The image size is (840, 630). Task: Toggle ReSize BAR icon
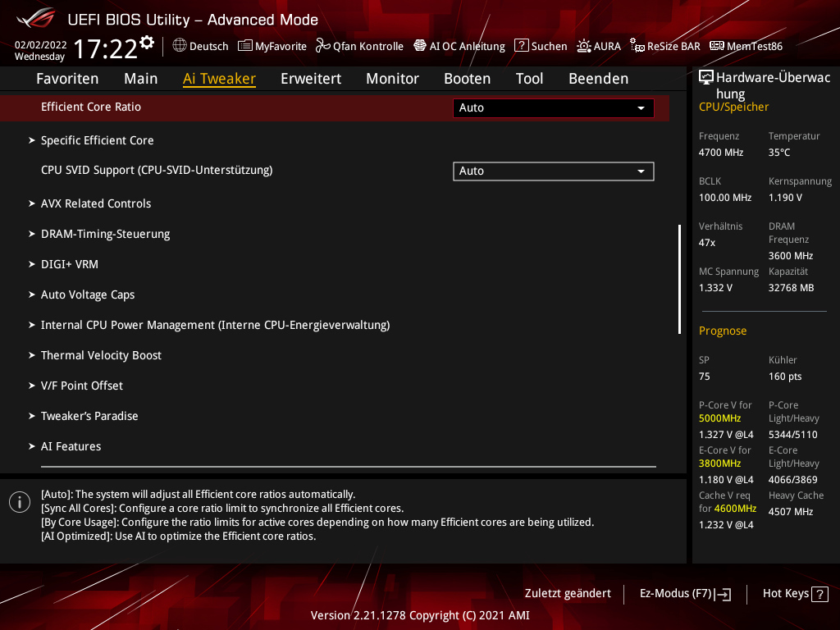pos(637,46)
